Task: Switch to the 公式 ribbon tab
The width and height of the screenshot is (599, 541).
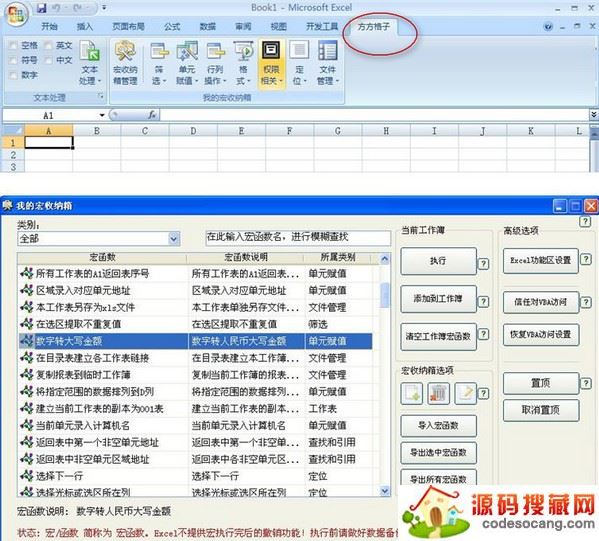Action: coord(172,26)
